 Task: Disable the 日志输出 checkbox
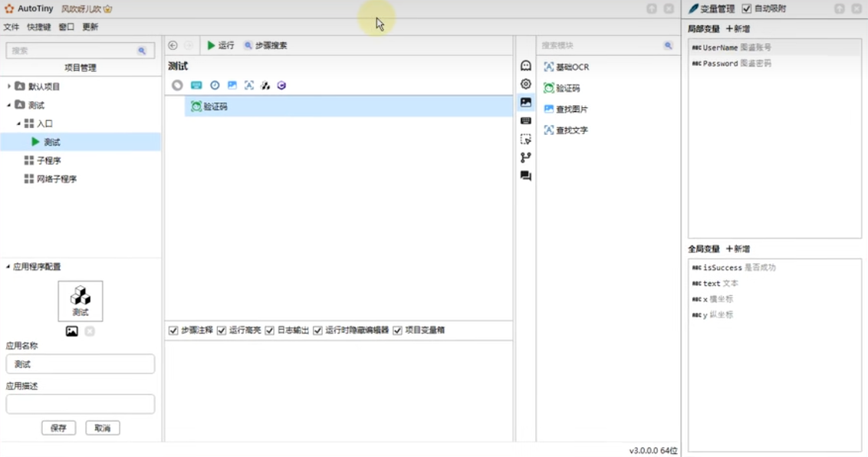tap(269, 330)
